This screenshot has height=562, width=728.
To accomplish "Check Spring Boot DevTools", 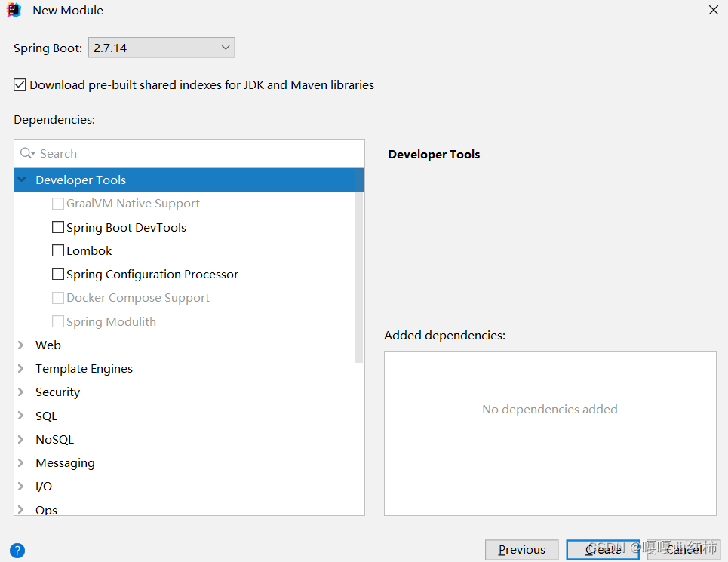I will (58, 227).
